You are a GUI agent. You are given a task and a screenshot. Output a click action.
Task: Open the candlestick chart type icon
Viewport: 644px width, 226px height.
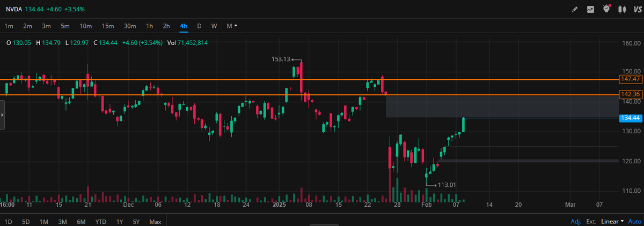pos(622,9)
